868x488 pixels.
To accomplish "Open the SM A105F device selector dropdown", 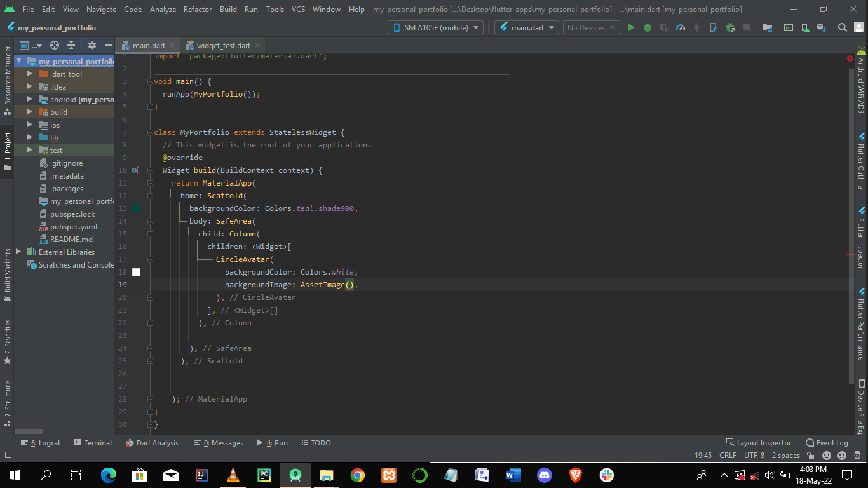I will tap(435, 27).
